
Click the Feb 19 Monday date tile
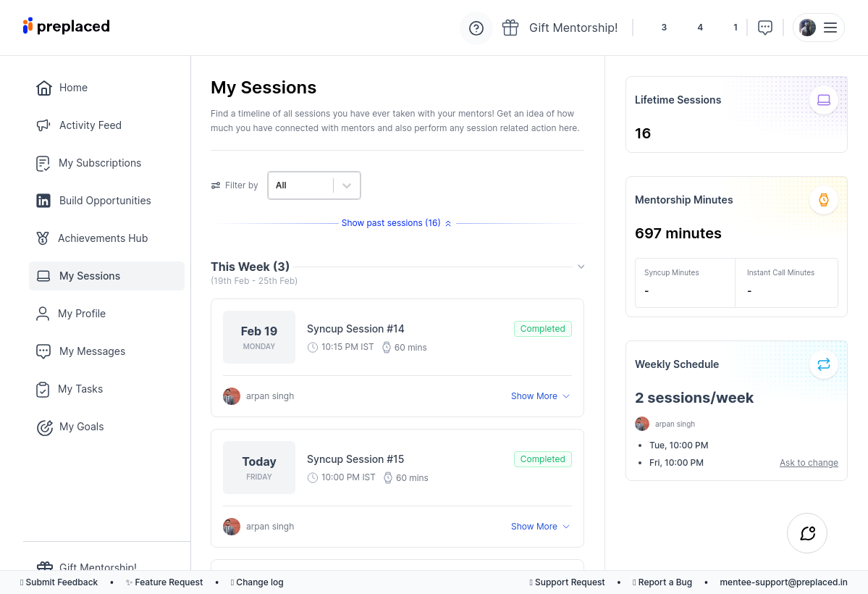click(259, 337)
